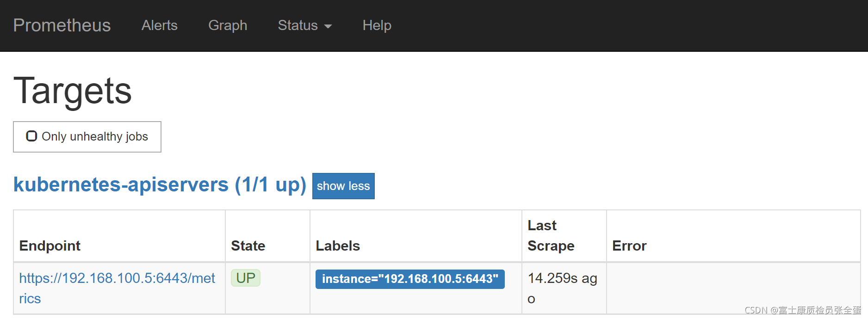Open the https://192.168.100.5:6443/metrics endpoint link
This screenshot has height=319, width=868.
[x=117, y=288]
